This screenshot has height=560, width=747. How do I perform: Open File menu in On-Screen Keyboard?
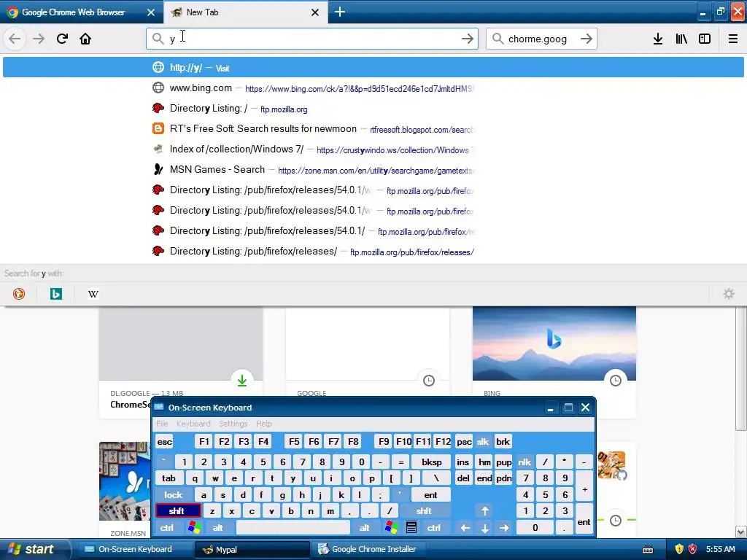tap(162, 424)
